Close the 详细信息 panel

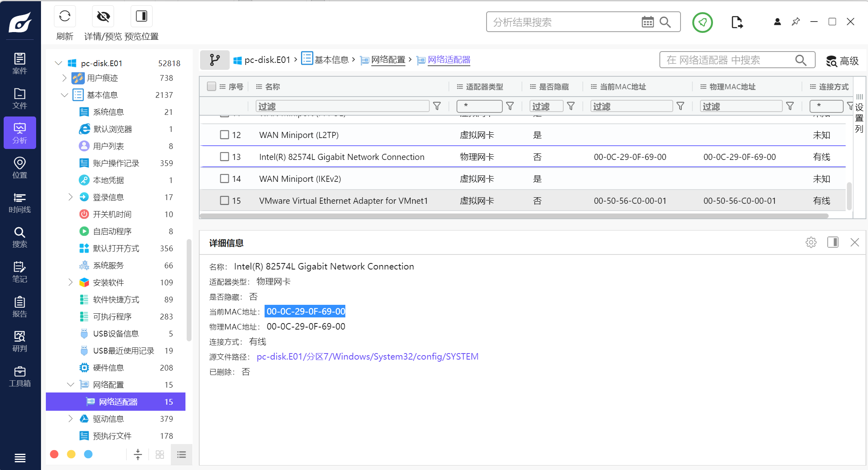point(855,242)
